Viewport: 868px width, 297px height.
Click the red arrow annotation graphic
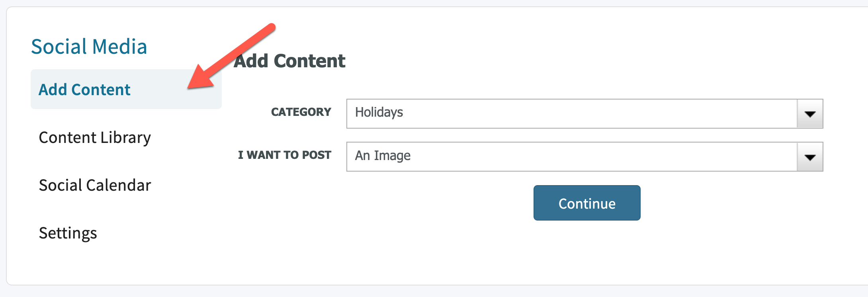[x=231, y=56]
